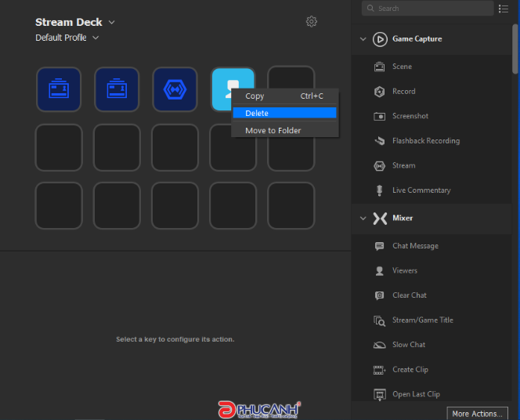This screenshot has height=420, width=520.
Task: Click the Live Commentary microphone icon
Action: pos(379,190)
